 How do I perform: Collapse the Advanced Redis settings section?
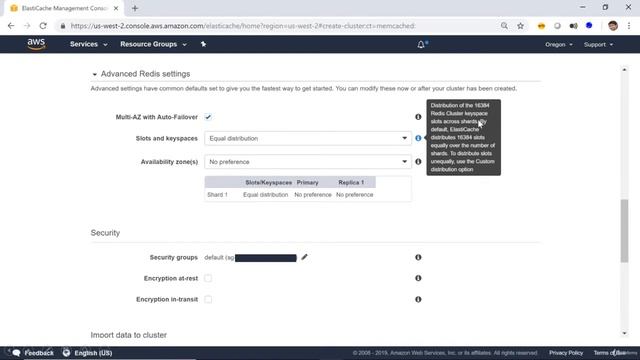click(94, 74)
